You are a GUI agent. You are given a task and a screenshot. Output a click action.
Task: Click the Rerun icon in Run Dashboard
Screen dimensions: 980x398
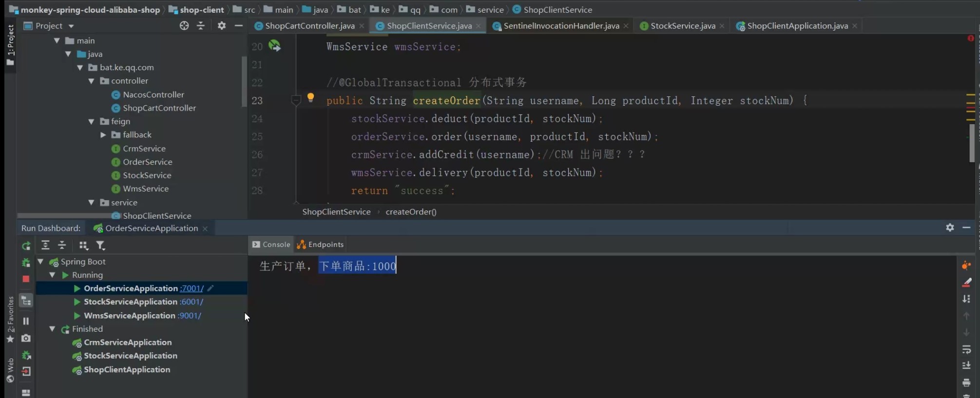[26, 246]
